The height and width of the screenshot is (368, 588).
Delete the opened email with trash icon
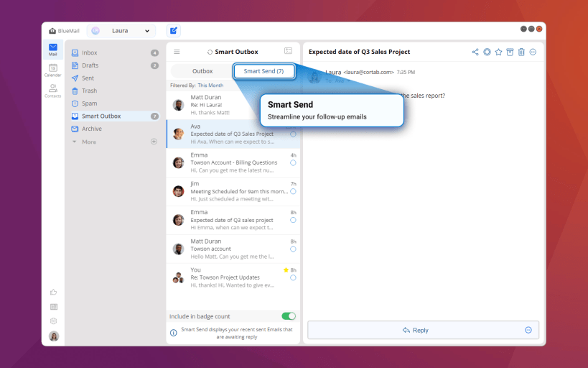tap(521, 52)
